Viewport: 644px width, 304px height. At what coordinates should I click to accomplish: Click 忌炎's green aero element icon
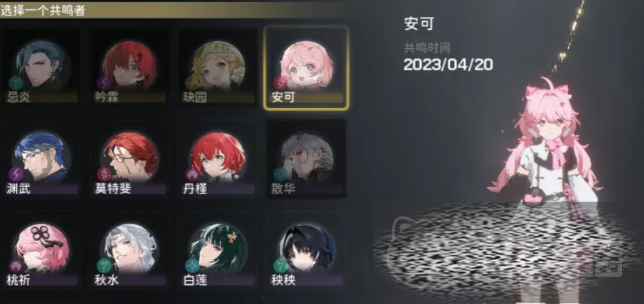[15, 83]
